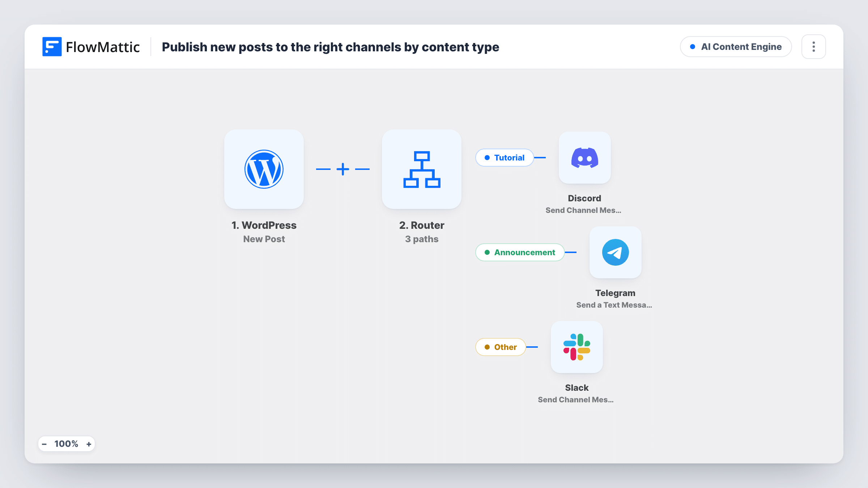
Task: Zoom out with the minus button
Action: [x=44, y=444]
